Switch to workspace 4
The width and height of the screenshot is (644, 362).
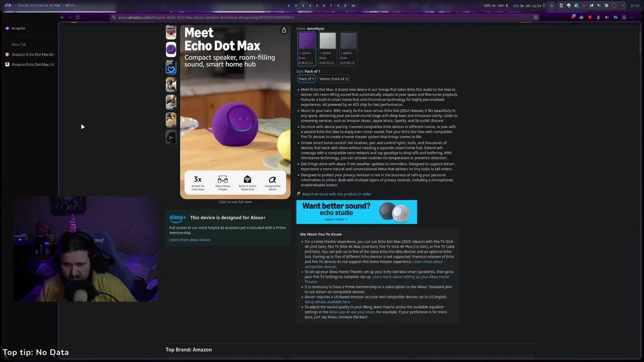(x=310, y=6)
